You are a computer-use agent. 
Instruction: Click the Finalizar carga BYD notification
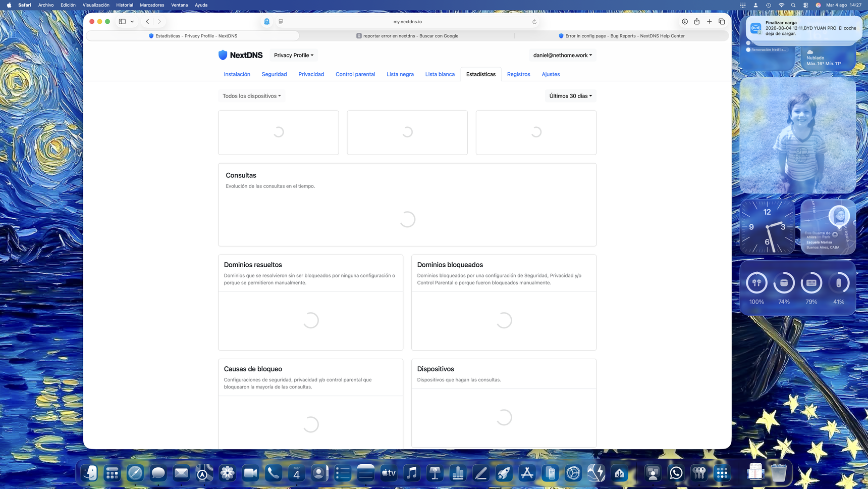click(x=804, y=28)
